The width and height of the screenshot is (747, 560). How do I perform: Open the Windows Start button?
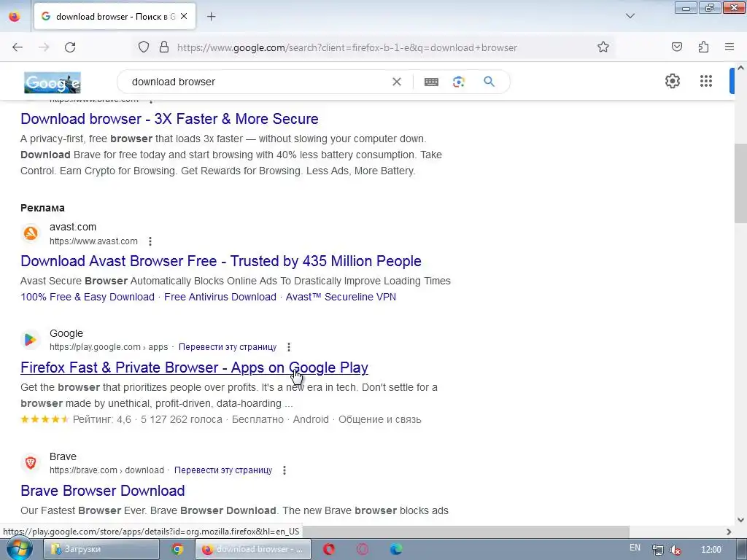pos(18,549)
